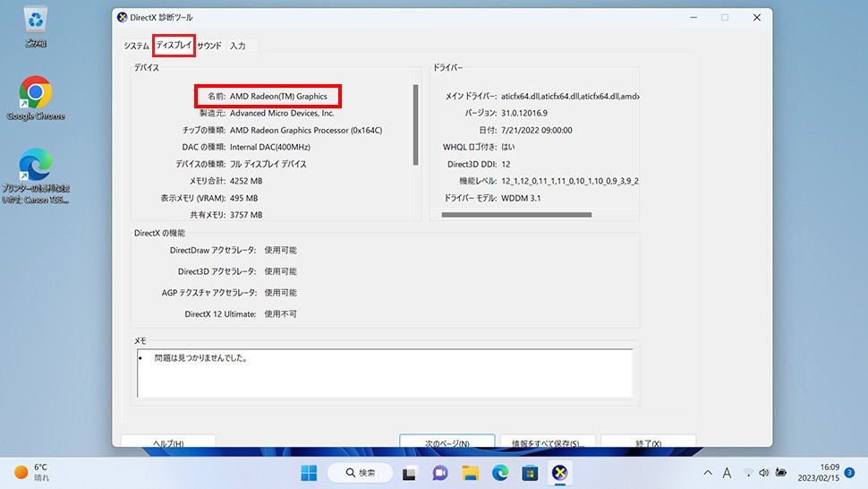This screenshot has width=868, height=489.
Task: Select the Edge printer shortcut on desktop
Action: [36, 176]
